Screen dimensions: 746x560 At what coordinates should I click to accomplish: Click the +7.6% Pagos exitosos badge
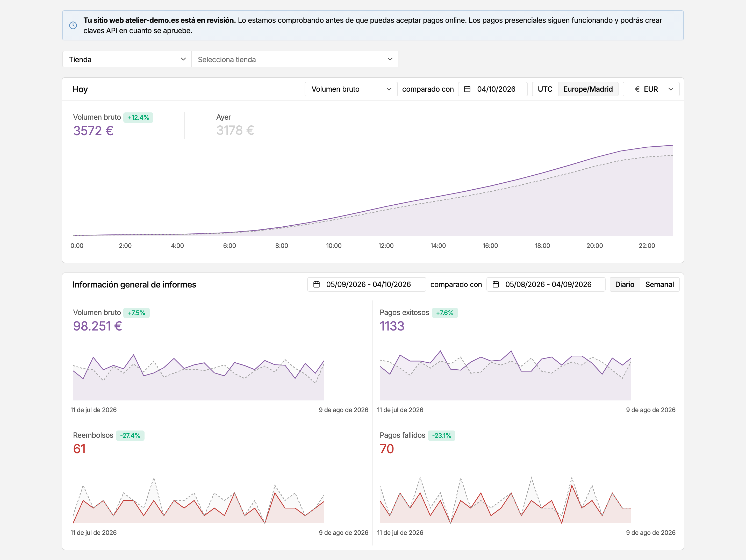pyautogui.click(x=444, y=313)
